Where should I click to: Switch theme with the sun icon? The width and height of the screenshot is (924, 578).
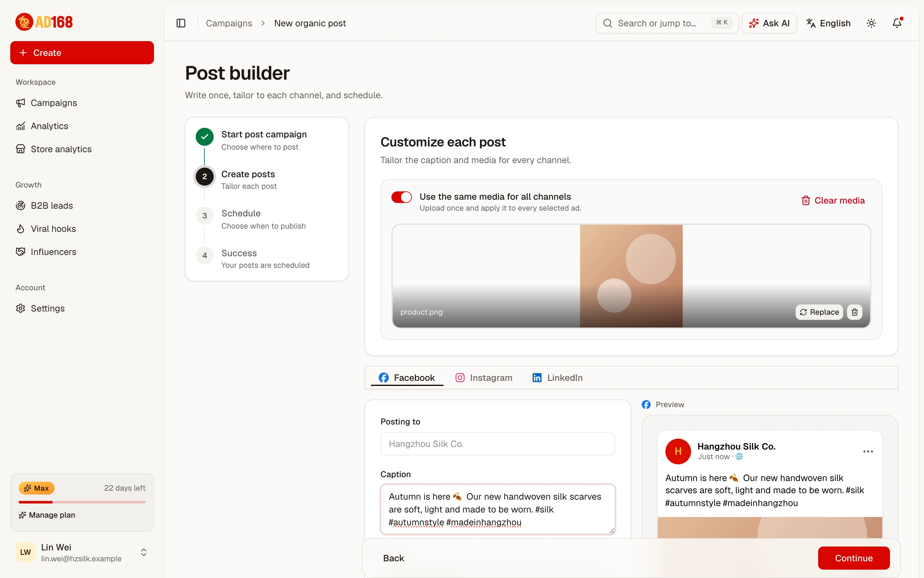click(x=871, y=23)
